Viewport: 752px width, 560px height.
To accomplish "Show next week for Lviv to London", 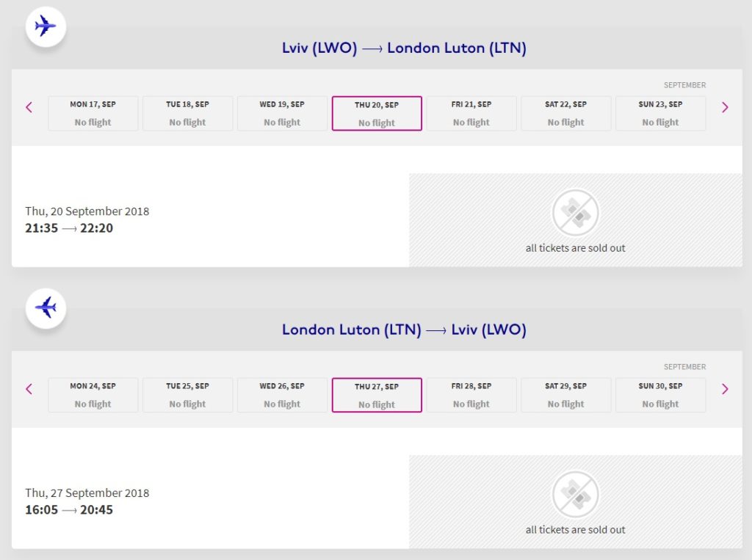I will [725, 107].
